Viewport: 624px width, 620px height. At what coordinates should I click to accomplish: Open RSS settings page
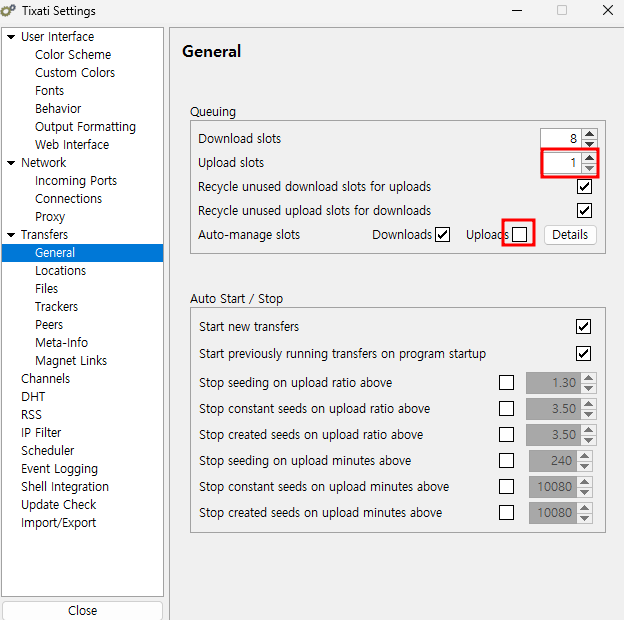pyautogui.click(x=31, y=415)
